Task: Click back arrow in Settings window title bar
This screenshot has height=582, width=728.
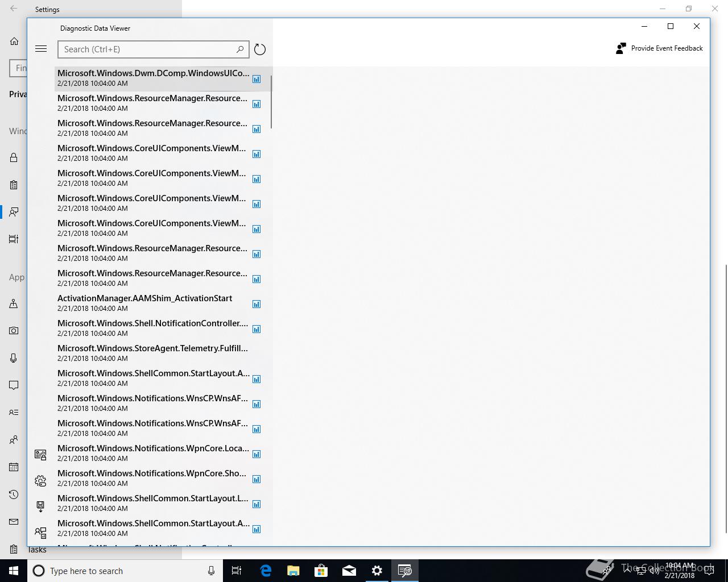Action: pos(14,9)
